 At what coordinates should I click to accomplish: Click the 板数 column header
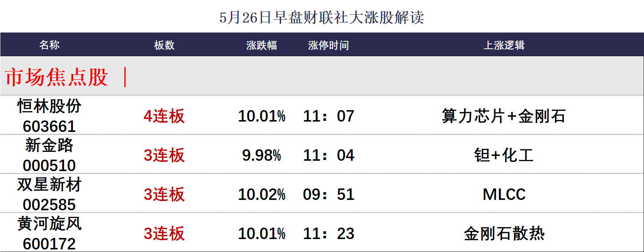164,45
